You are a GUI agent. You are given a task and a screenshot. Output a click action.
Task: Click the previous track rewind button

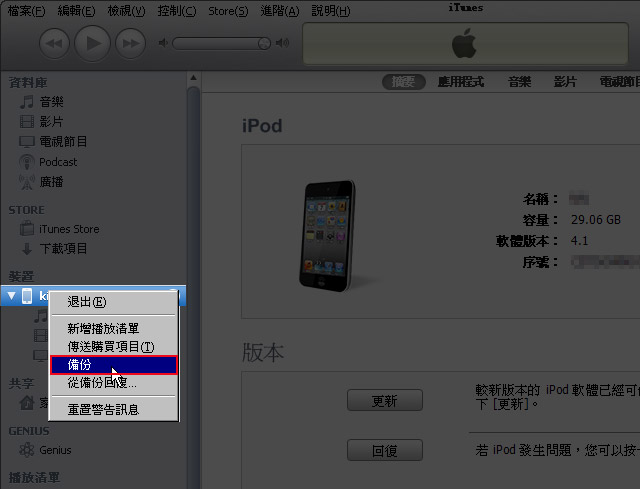54,43
